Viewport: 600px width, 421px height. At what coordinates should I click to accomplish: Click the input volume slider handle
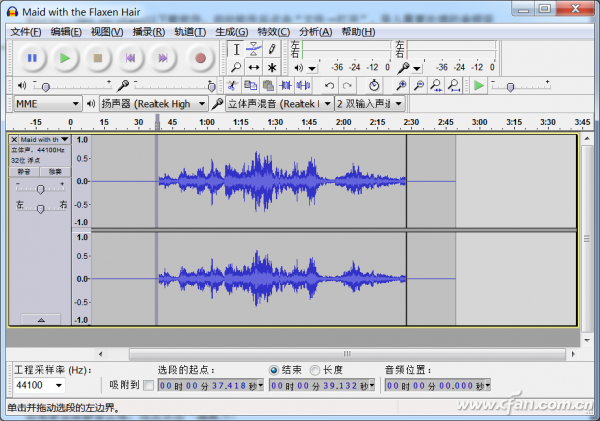211,87
